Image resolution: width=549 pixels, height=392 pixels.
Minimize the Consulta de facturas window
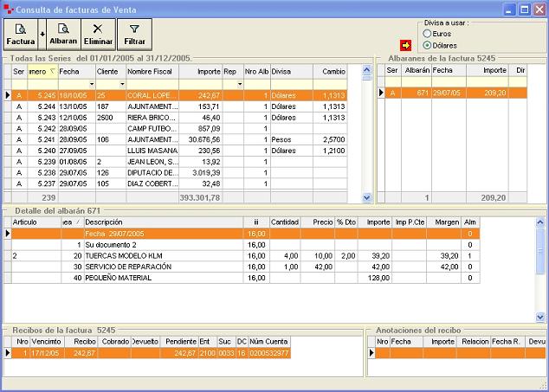(x=509, y=10)
